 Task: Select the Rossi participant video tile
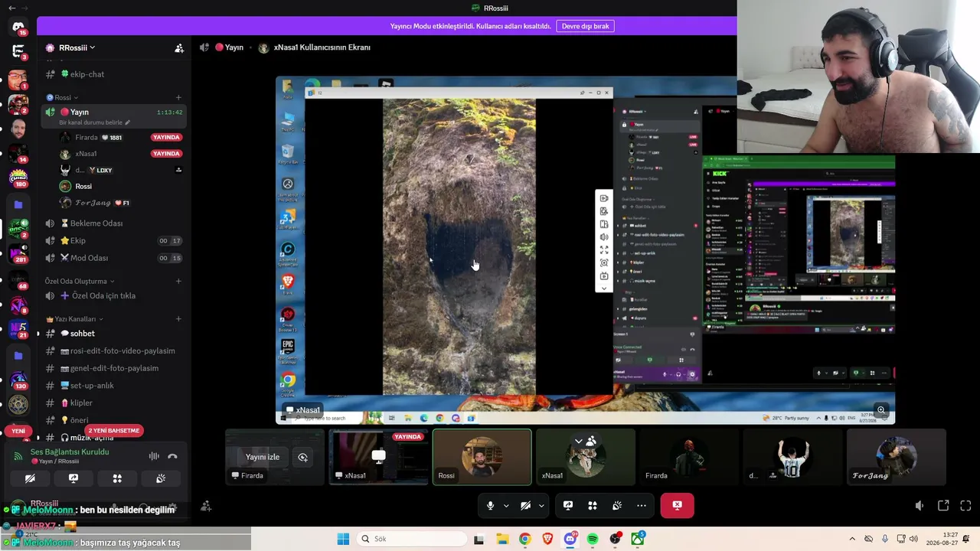pyautogui.click(x=482, y=457)
